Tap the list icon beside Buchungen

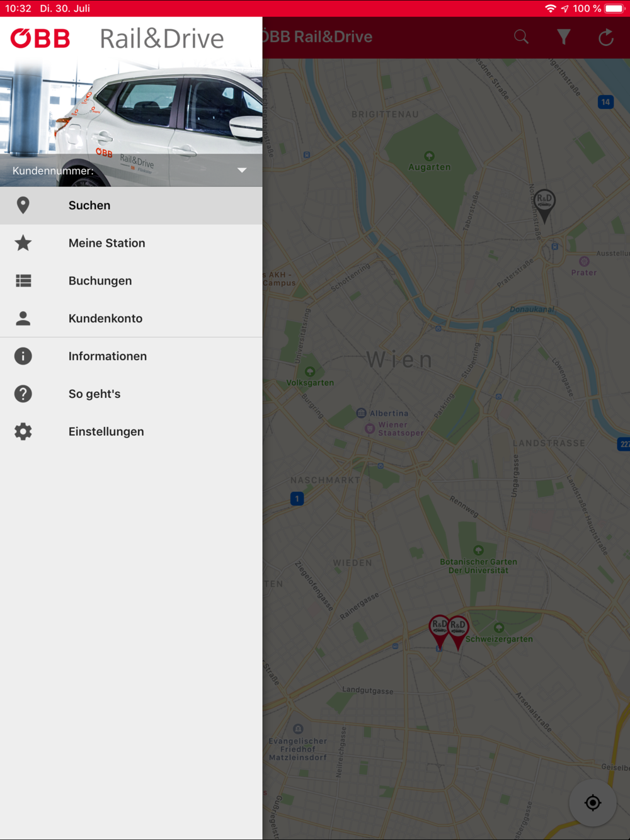click(x=23, y=281)
